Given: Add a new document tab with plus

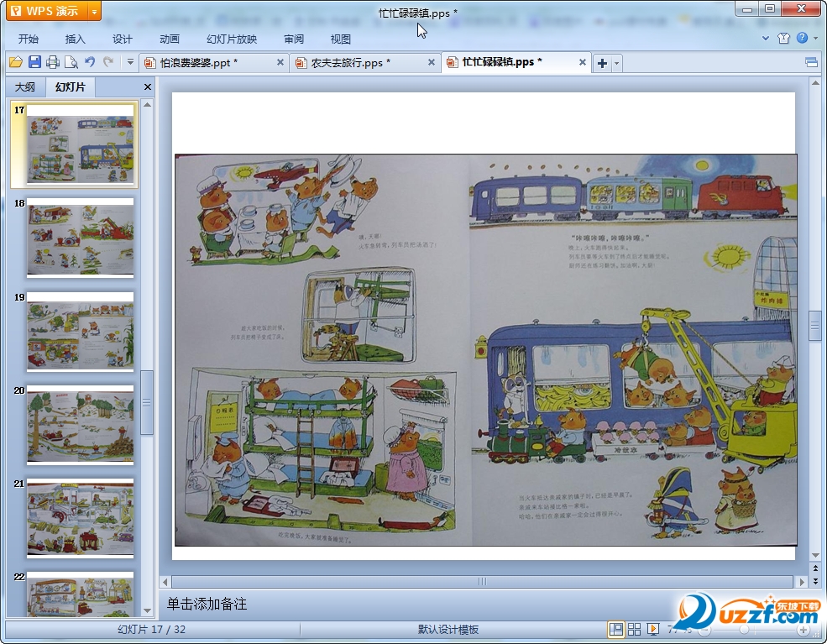Looking at the screenshot, I should tap(602, 63).
